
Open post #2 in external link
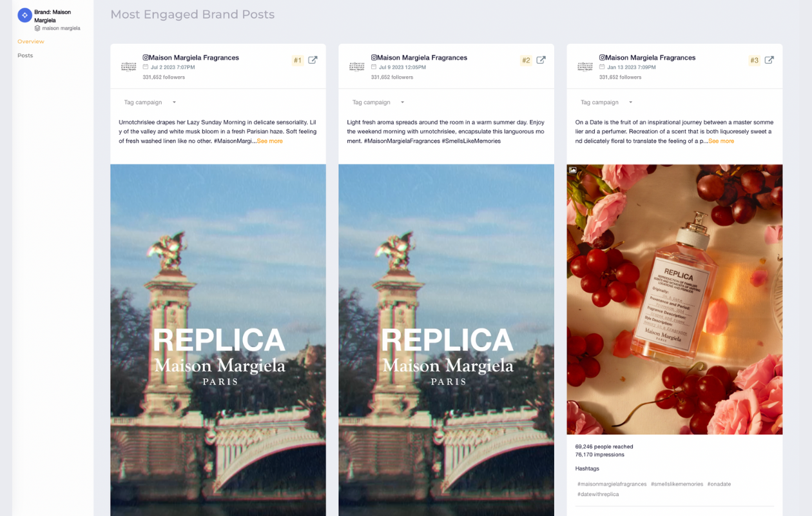pos(541,60)
